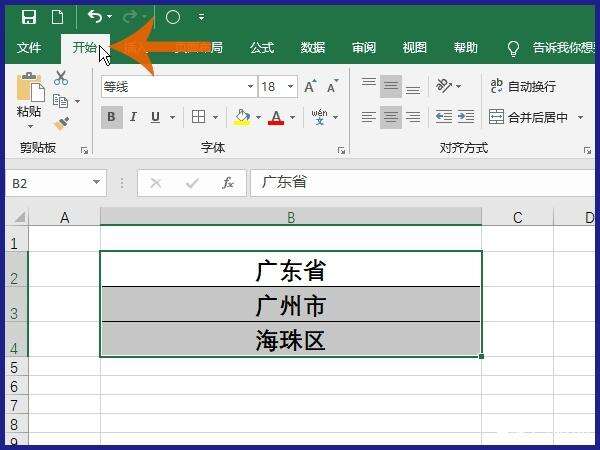Click the wén phonetic guide icon
The height and width of the screenshot is (450, 600).
pyautogui.click(x=320, y=117)
